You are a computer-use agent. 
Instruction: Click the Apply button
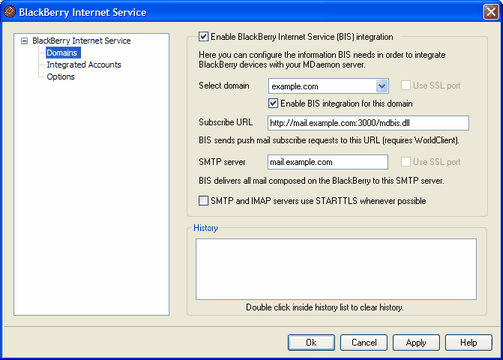point(416,343)
